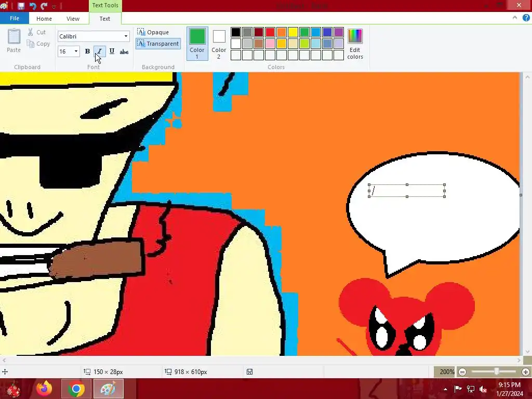This screenshot has height=399, width=532.
Task: Show hidden system tray icons
Action: tap(445, 389)
